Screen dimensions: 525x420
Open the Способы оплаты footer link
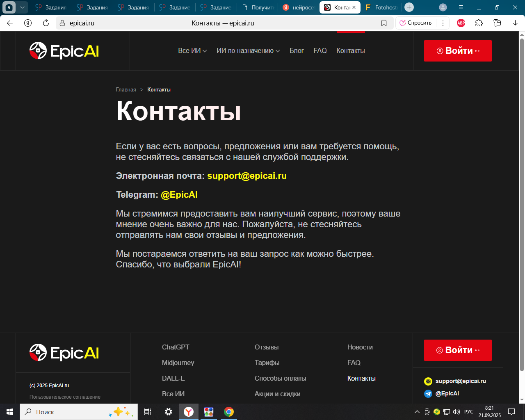[x=281, y=379]
